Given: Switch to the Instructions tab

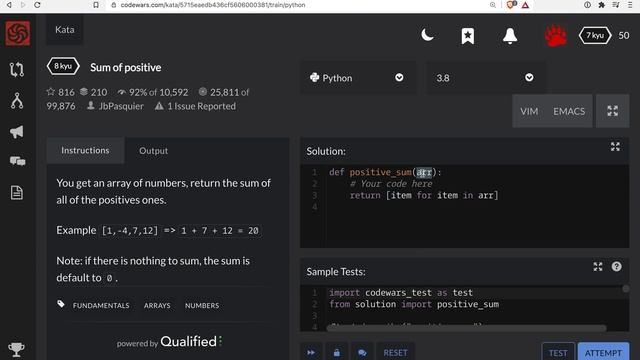Looking at the screenshot, I should [x=85, y=151].
